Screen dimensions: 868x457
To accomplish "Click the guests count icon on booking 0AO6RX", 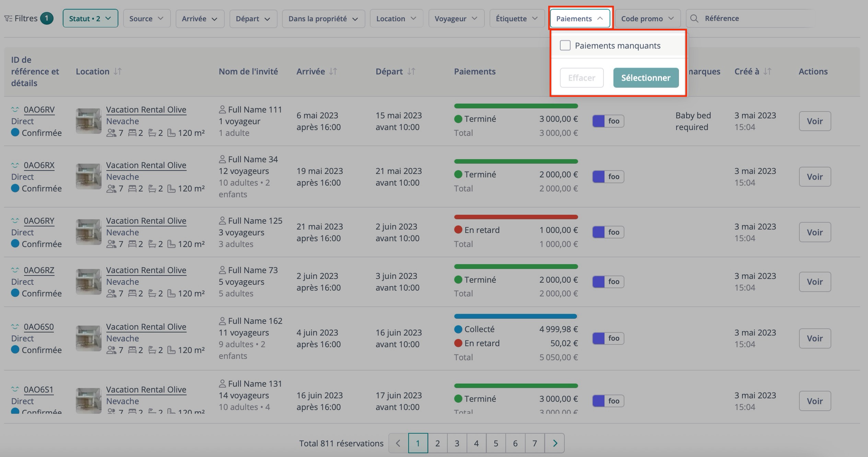I will coord(112,188).
